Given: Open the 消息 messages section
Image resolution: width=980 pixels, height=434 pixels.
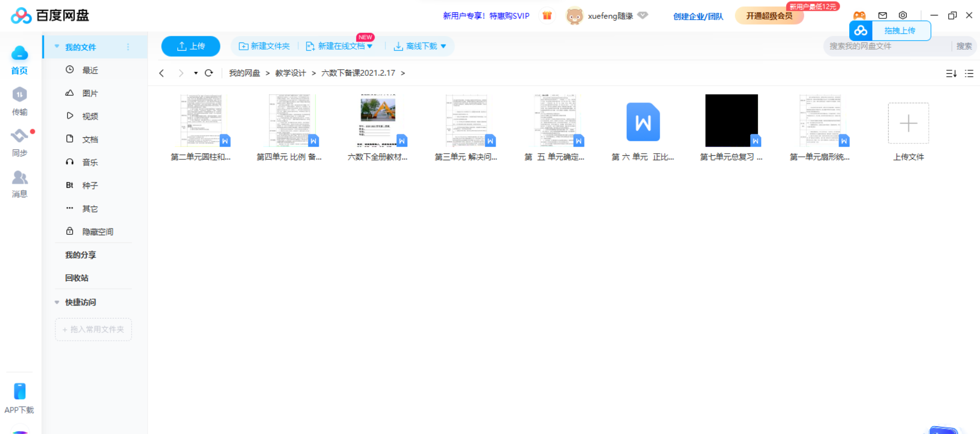Looking at the screenshot, I should [19, 183].
